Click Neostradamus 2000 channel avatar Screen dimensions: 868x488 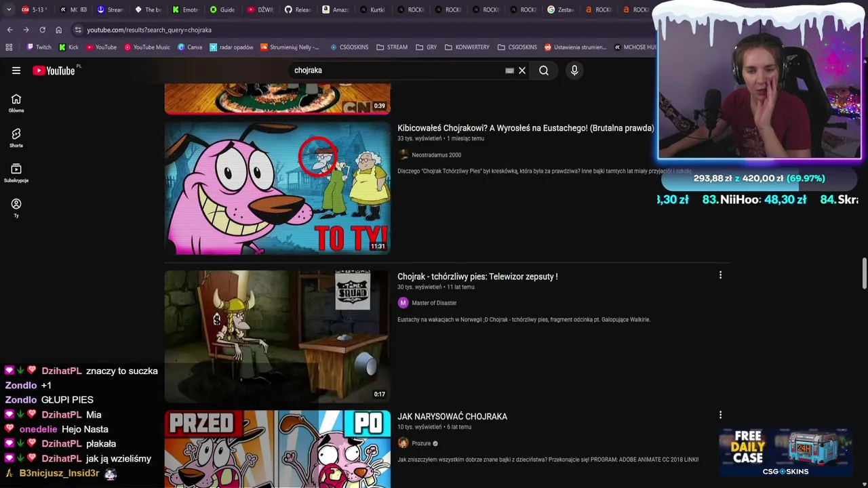(403, 155)
